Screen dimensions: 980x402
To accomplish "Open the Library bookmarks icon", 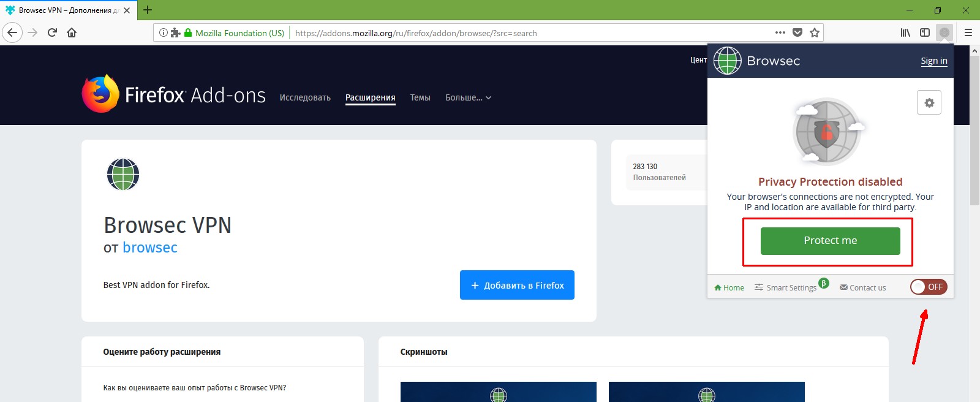I will pyautogui.click(x=905, y=32).
